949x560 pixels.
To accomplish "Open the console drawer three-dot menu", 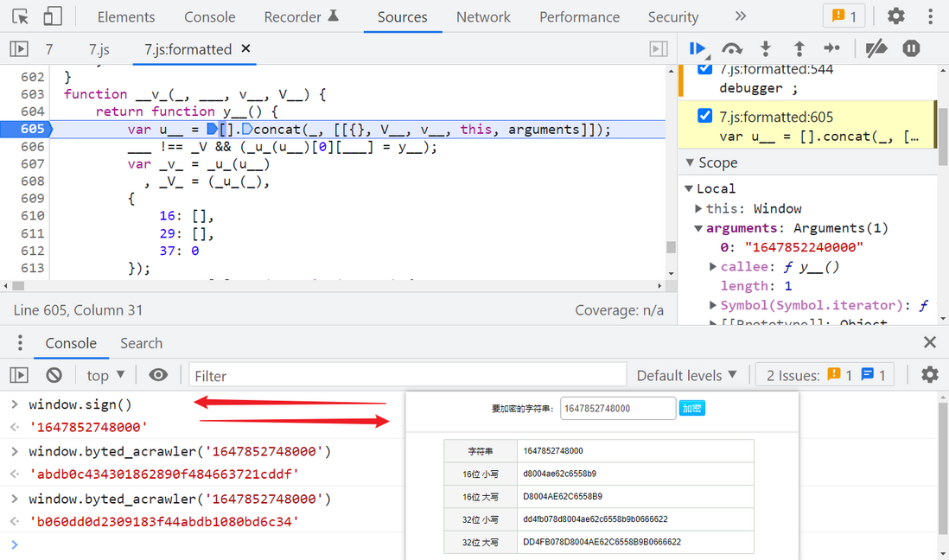I will pyautogui.click(x=20, y=343).
